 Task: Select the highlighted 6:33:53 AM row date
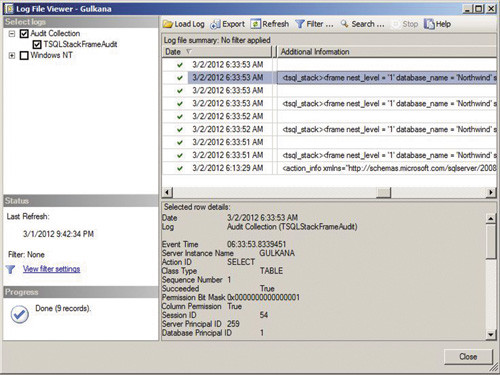tap(228, 78)
